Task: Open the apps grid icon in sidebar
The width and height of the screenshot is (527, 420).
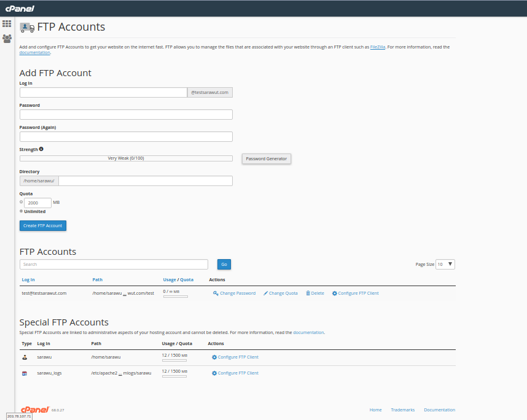Action: (7, 24)
